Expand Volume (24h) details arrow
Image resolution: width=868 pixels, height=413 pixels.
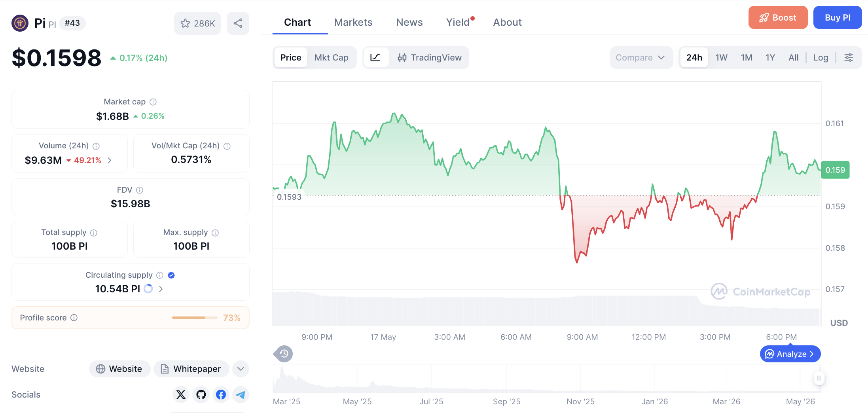click(x=110, y=160)
